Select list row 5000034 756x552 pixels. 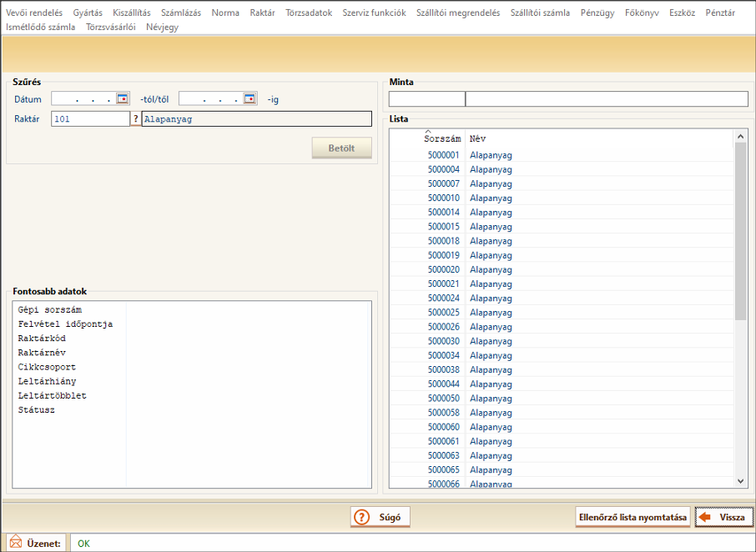point(562,355)
